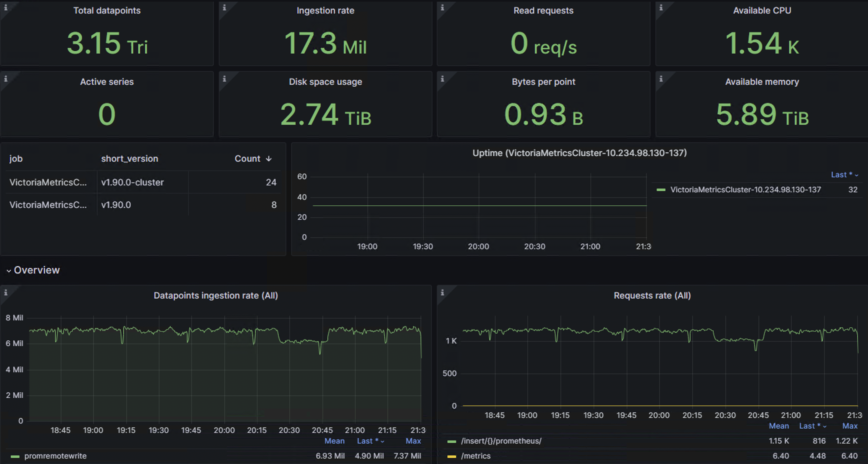Toggle the promremotewrite series visibility
This screenshot has width=868, height=464.
pos(56,456)
